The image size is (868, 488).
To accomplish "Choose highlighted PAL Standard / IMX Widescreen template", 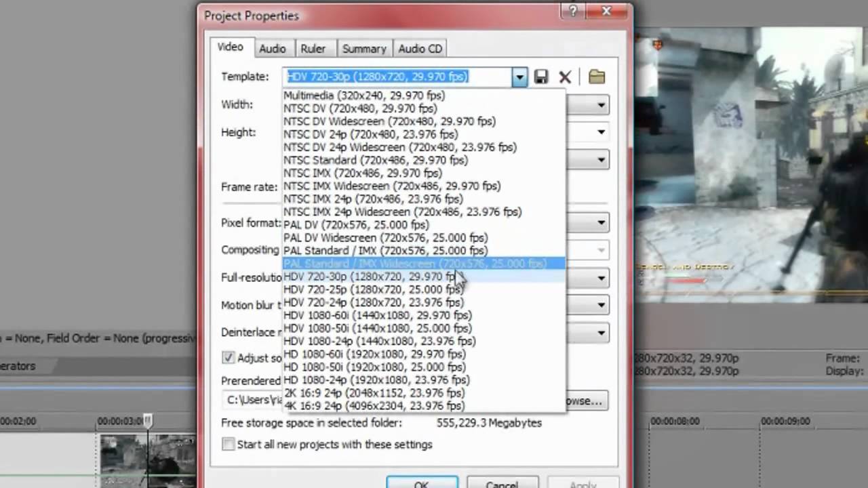I will (x=423, y=263).
